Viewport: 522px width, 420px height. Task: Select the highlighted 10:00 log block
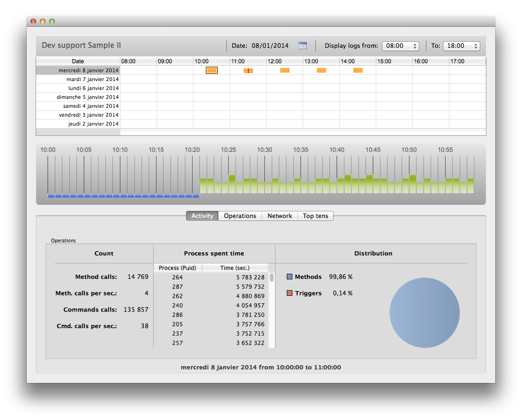[x=212, y=70]
